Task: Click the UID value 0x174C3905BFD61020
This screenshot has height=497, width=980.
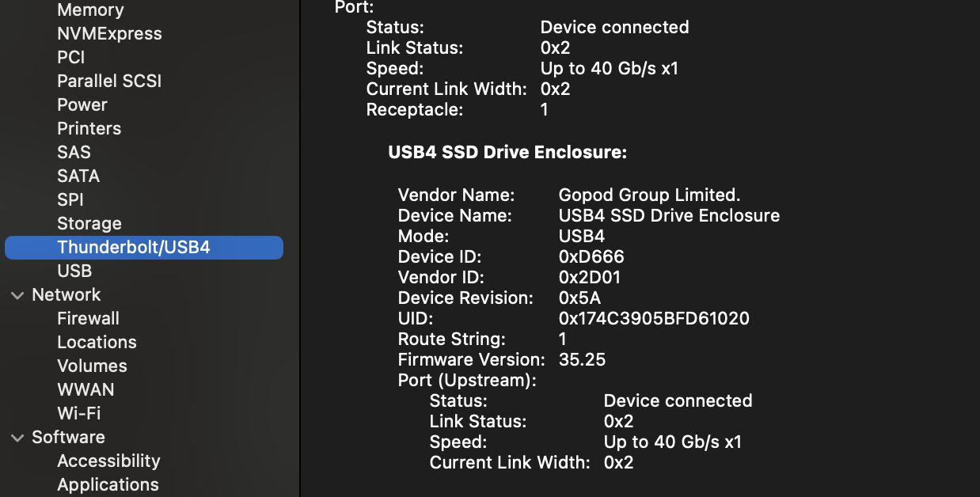Action: coord(654,319)
